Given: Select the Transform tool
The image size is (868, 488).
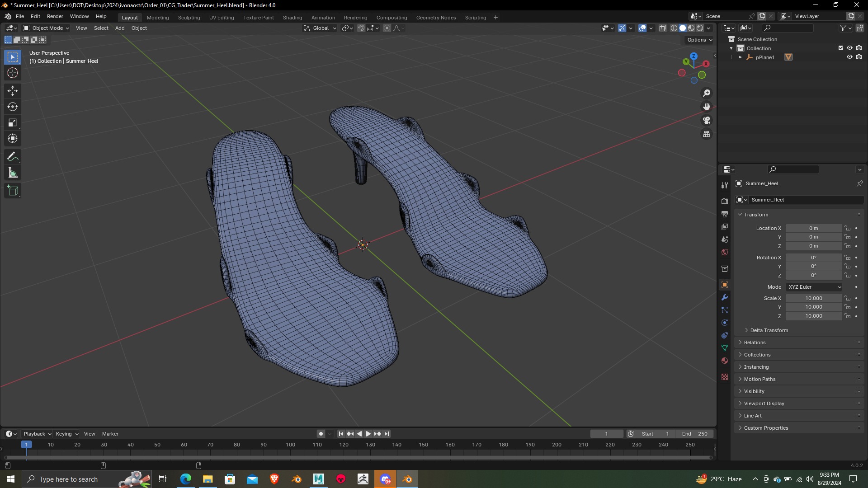Looking at the screenshot, I should tap(13, 138).
